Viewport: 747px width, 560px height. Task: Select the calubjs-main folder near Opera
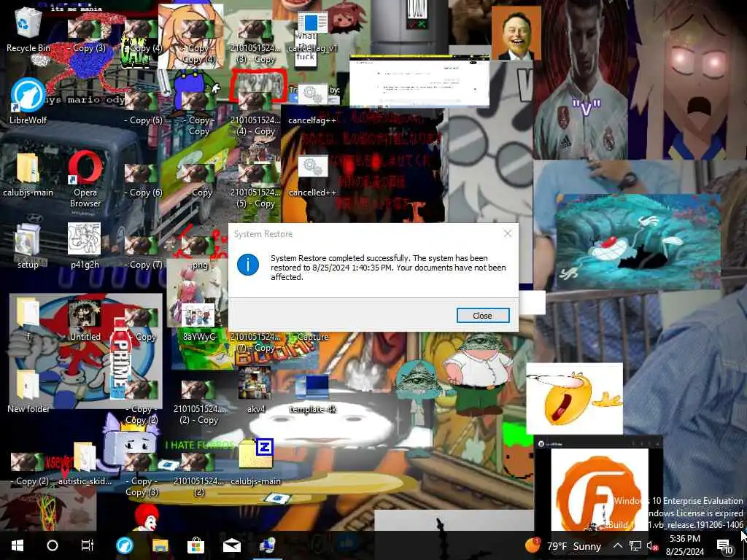(28, 175)
